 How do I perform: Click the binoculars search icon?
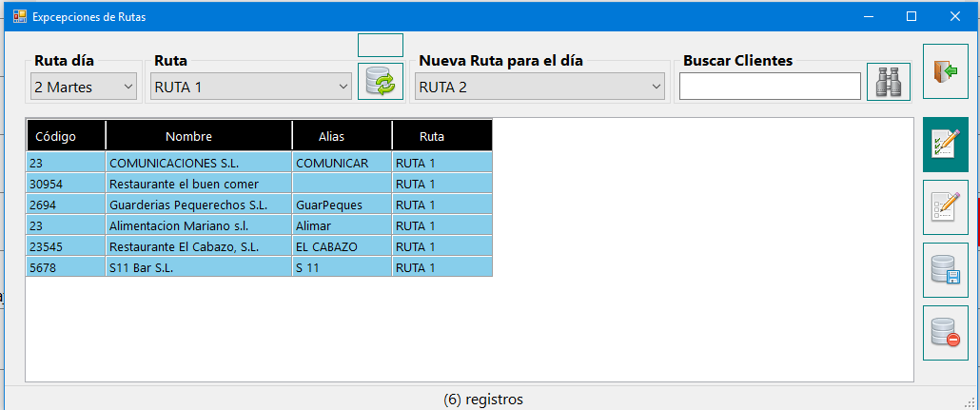pyautogui.click(x=888, y=81)
